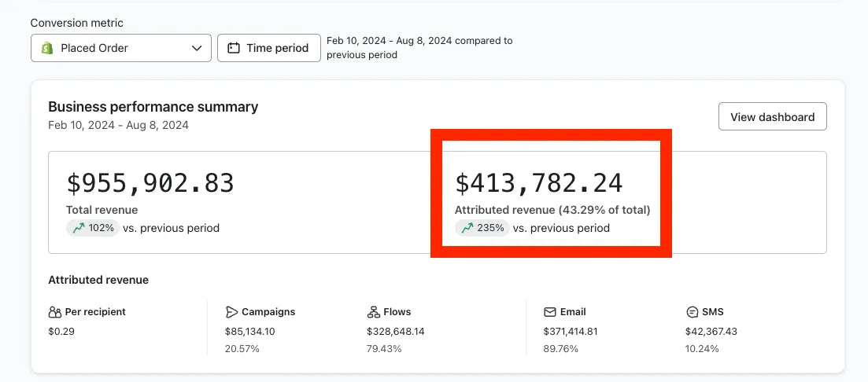The image size is (868, 382).
Task: Click the upward trend arrow beside 235%
Action: (467, 228)
